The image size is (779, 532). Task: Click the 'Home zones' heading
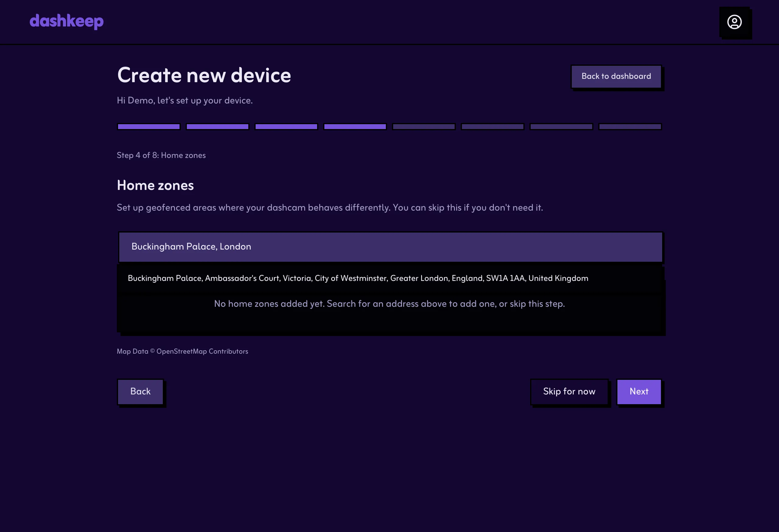tap(155, 185)
